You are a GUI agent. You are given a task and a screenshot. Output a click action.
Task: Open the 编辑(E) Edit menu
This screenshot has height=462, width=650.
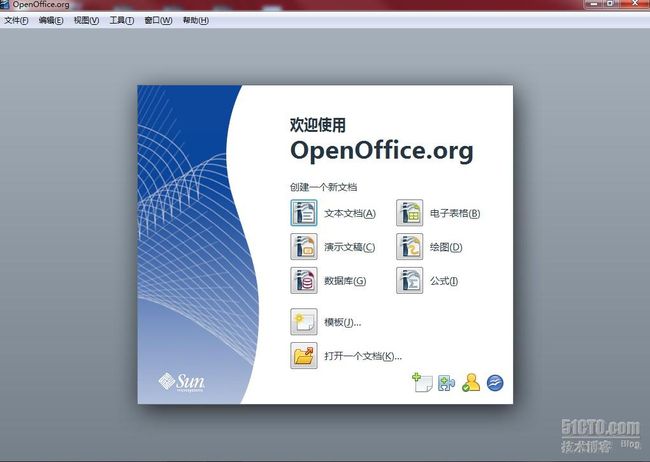point(51,20)
